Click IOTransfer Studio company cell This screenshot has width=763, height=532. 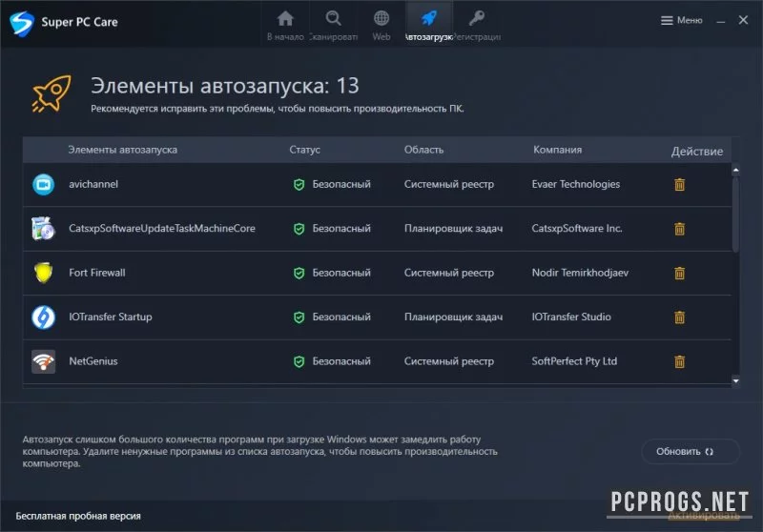(x=571, y=317)
